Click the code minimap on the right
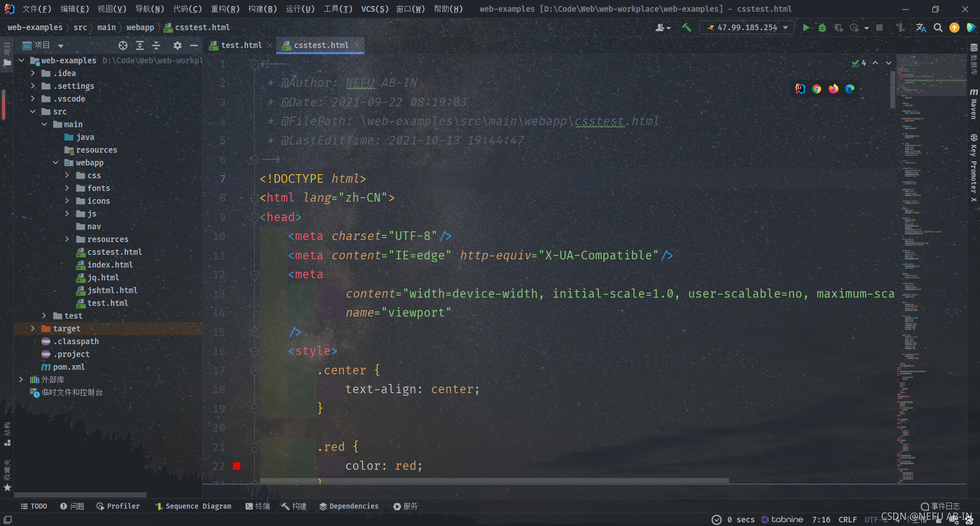 [931, 268]
